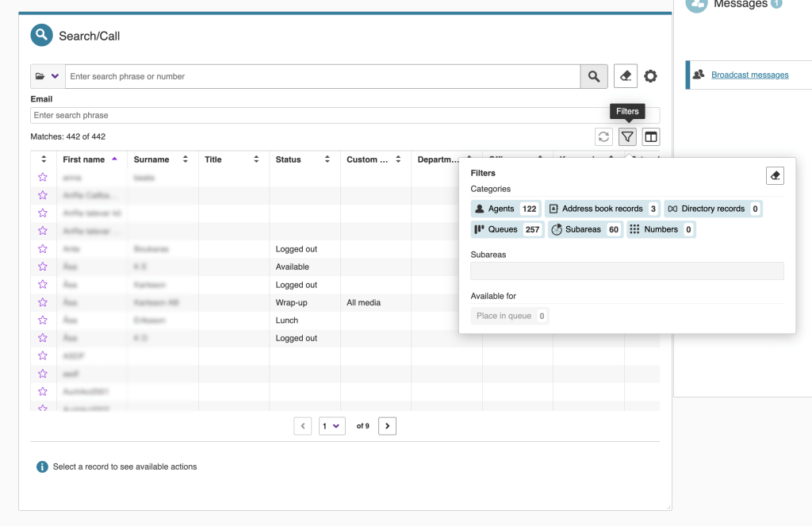This screenshot has width=812, height=526.
Task: Open the folder dropdown left of search
Action: coord(48,76)
